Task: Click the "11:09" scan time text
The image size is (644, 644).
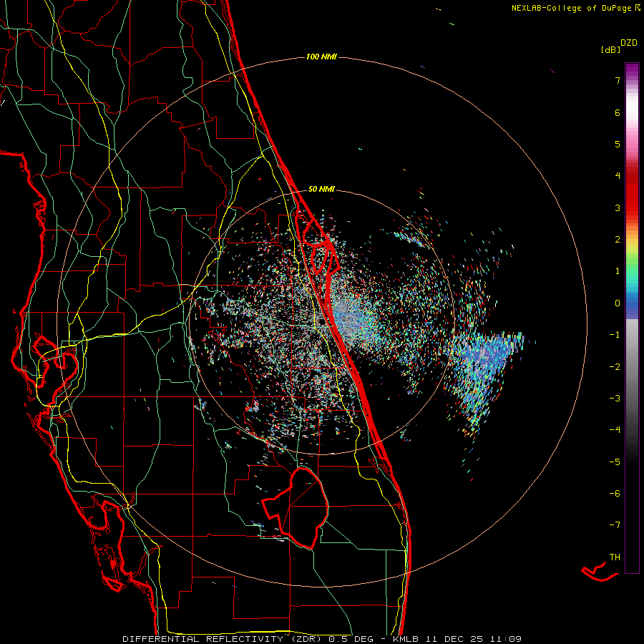Action: pos(504,639)
